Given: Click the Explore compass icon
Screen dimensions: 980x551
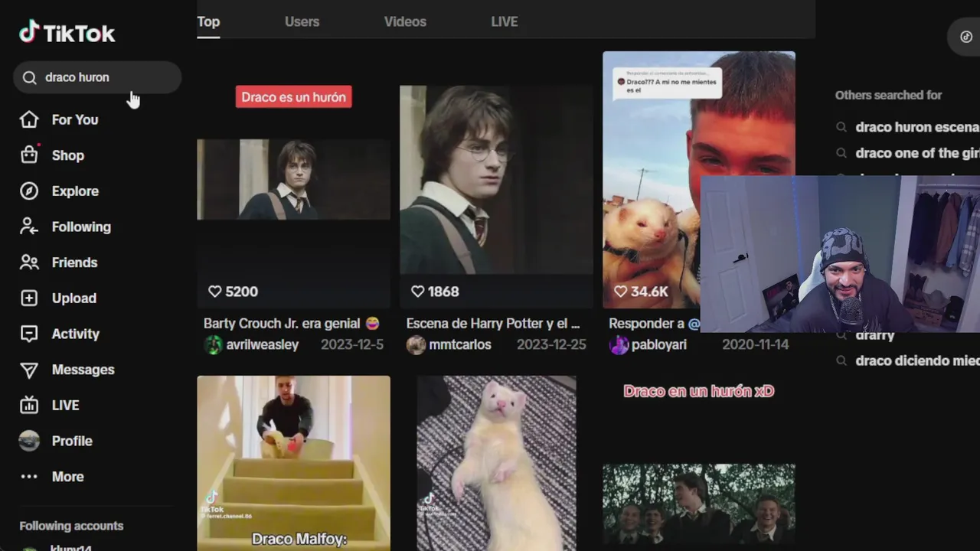Looking at the screenshot, I should click(29, 191).
